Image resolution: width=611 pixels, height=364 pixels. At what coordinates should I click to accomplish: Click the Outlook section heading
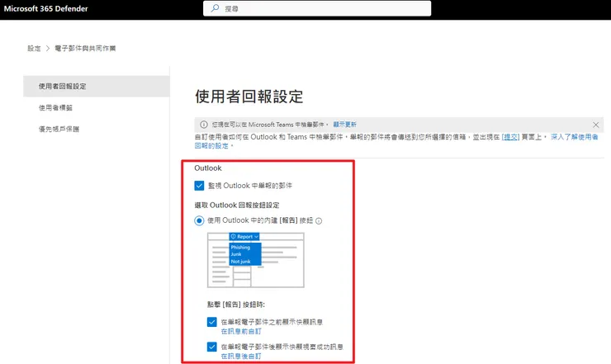coord(208,168)
